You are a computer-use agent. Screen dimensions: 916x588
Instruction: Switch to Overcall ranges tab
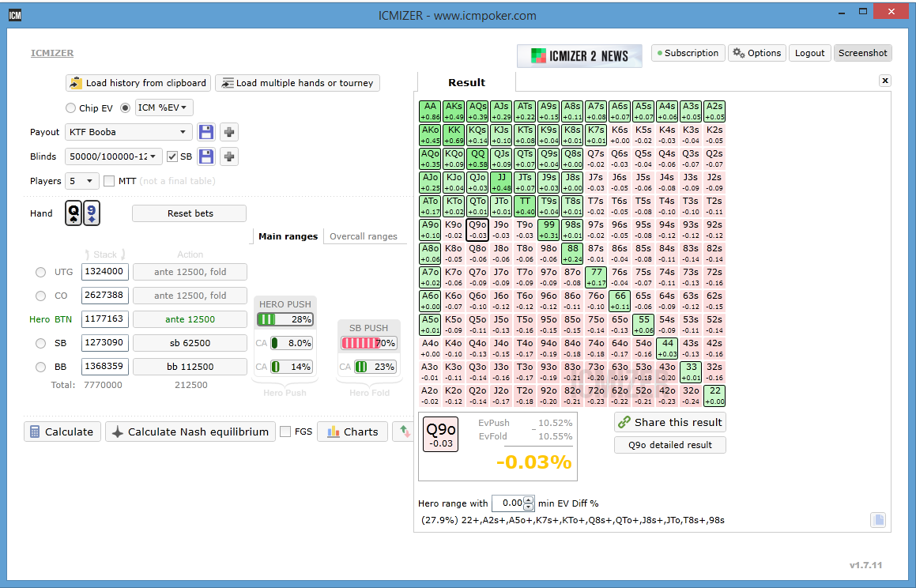pyautogui.click(x=364, y=236)
